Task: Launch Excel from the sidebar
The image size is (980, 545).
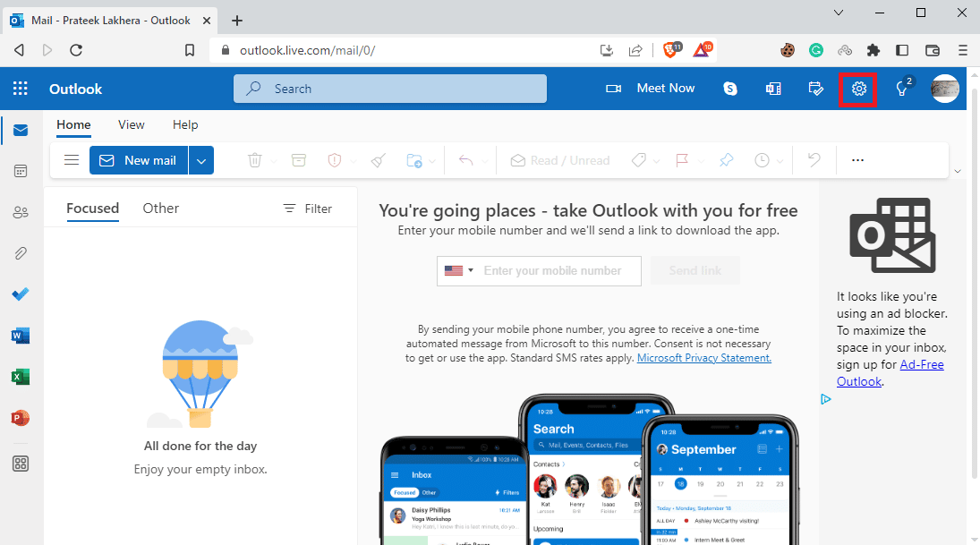Action: [21, 377]
